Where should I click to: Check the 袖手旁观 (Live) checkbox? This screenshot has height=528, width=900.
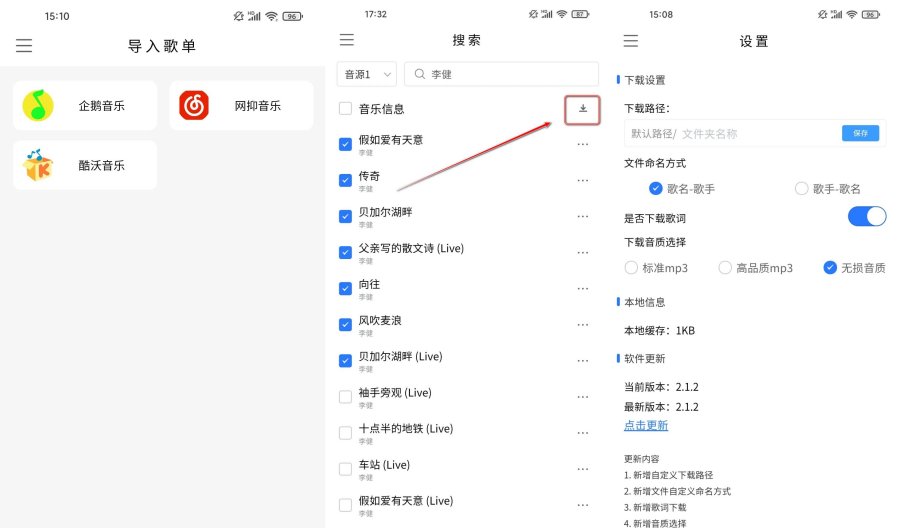point(345,397)
